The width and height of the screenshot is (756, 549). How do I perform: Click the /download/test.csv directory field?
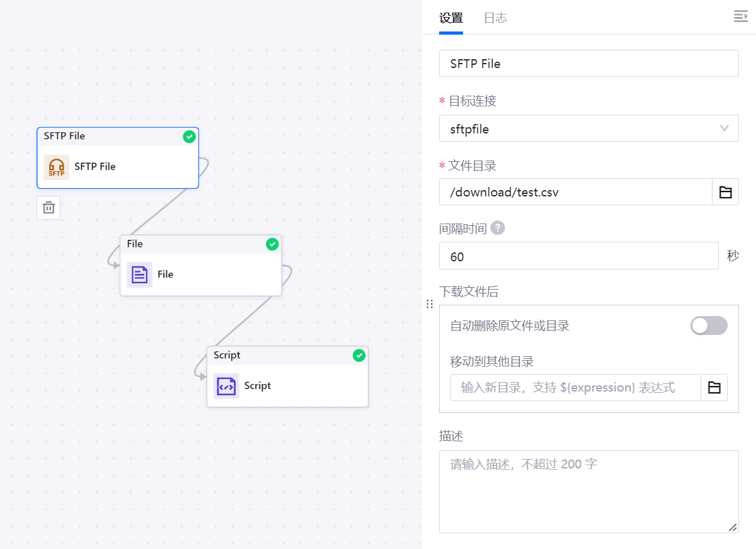click(x=575, y=192)
